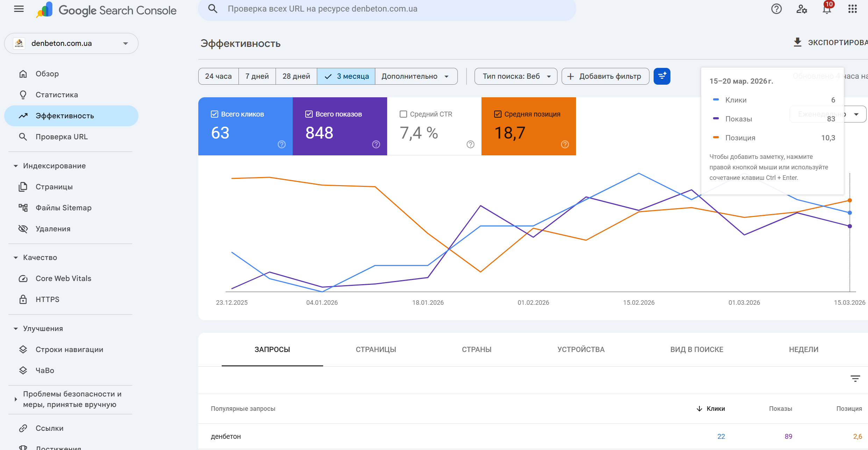Open help for Всего показов card
Viewport: 868px width, 450px height.
coord(376,144)
